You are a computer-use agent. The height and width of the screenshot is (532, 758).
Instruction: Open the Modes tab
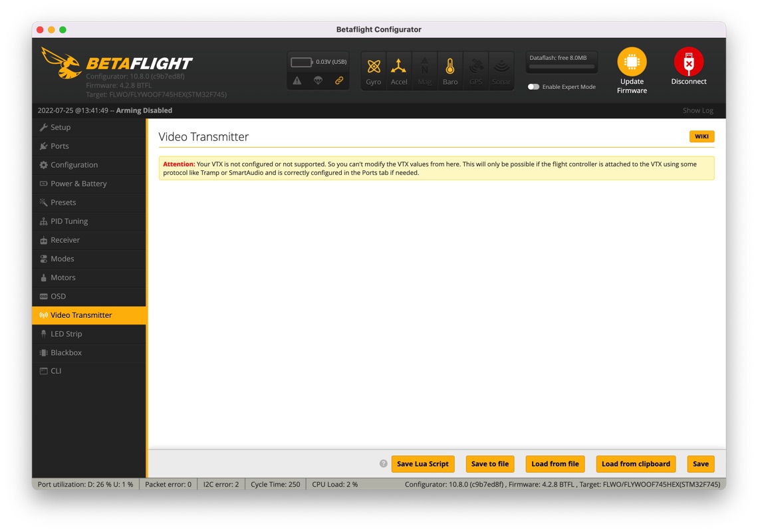pos(89,259)
